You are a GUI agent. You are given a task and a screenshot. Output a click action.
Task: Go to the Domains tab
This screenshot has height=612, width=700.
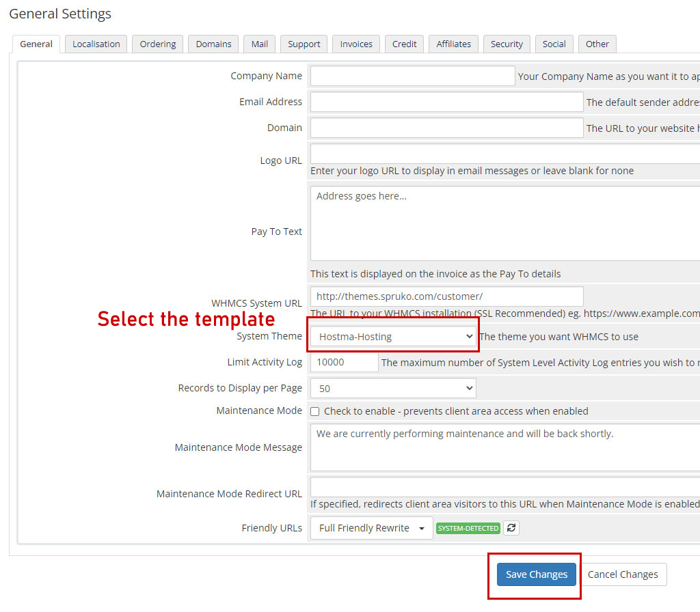(213, 44)
